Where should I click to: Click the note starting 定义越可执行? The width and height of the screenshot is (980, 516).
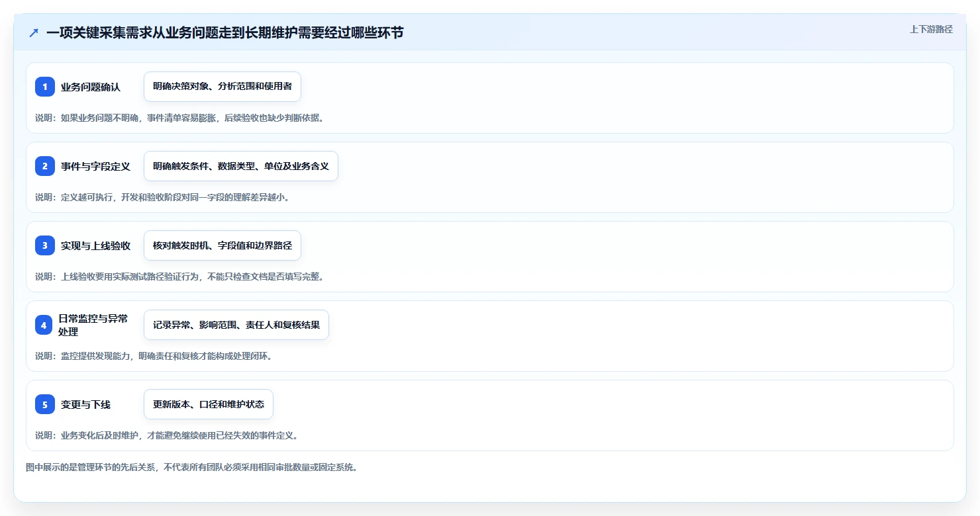tap(162, 197)
